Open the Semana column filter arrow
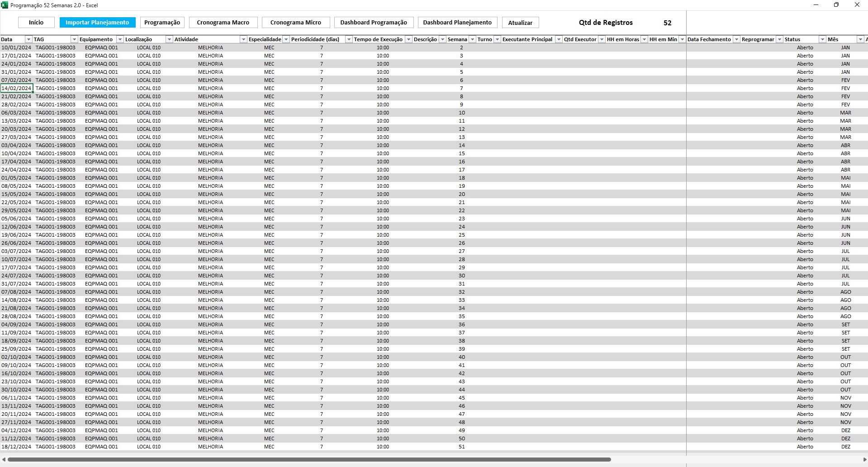This screenshot has height=467, width=868. pos(472,39)
